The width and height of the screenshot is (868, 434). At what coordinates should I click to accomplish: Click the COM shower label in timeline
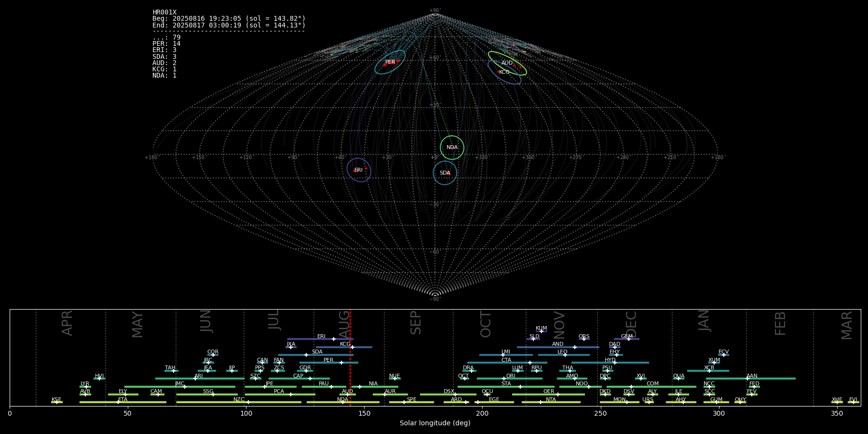pos(652,384)
